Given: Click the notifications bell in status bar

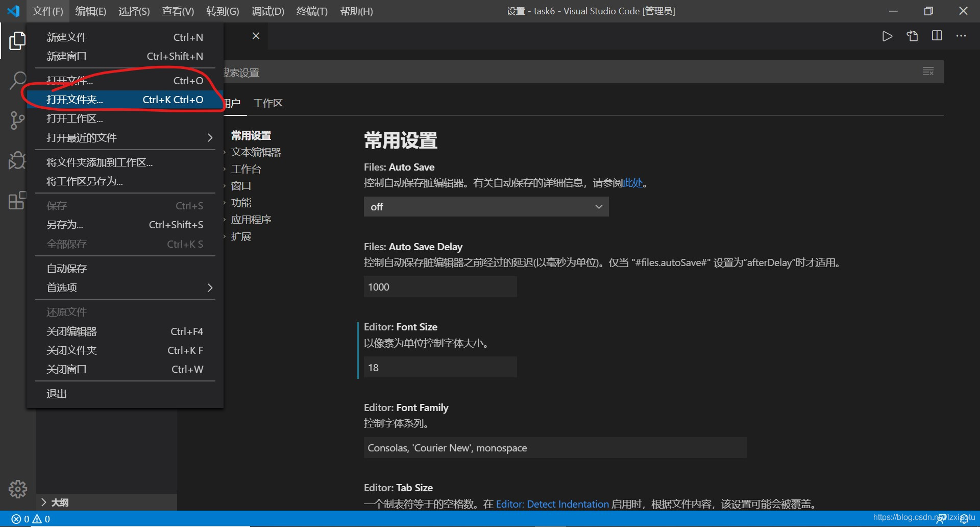Looking at the screenshot, I should point(964,519).
